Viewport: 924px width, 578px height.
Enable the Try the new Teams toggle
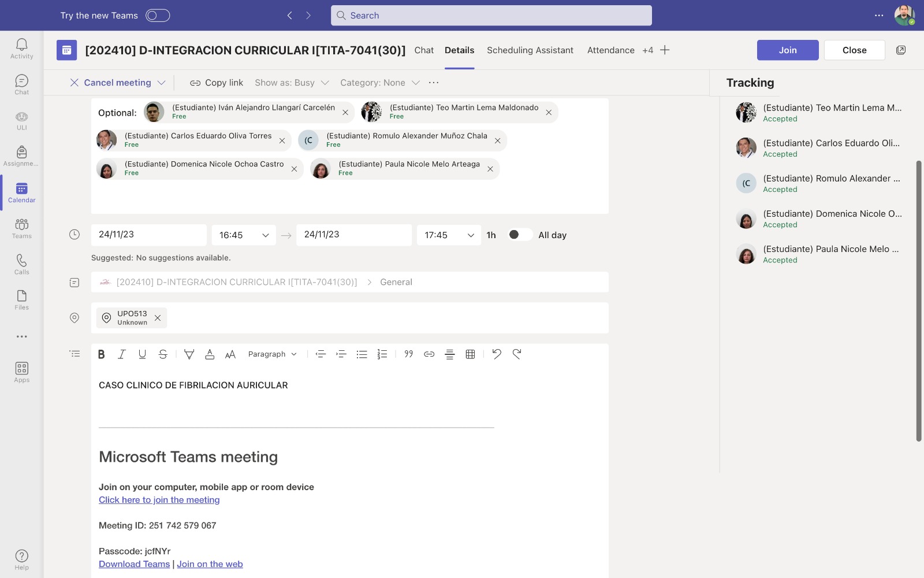[x=158, y=16]
